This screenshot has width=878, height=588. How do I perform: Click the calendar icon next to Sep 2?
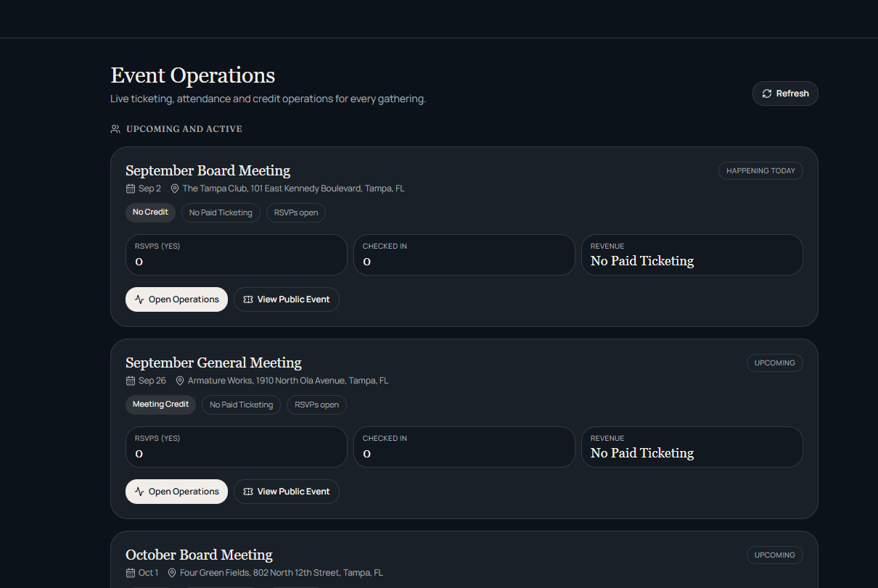tap(131, 189)
